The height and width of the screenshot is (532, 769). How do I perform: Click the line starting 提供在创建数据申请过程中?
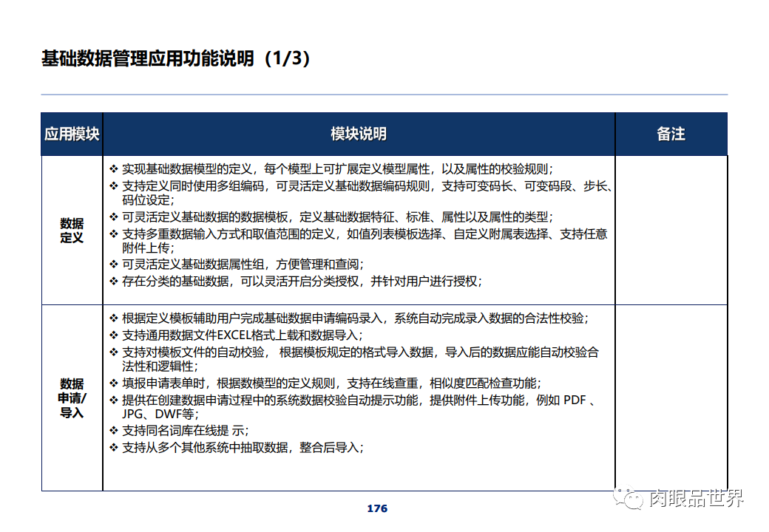pyautogui.click(x=359, y=400)
